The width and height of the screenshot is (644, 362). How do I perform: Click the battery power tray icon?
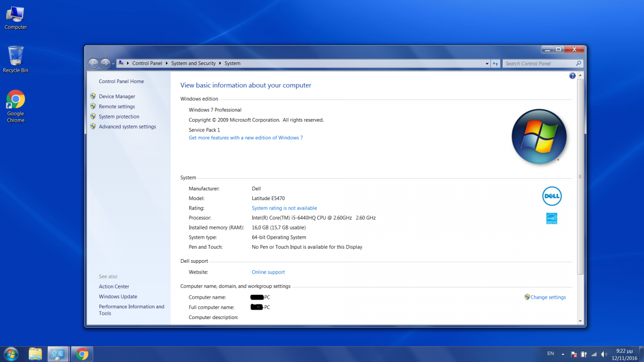(x=584, y=354)
